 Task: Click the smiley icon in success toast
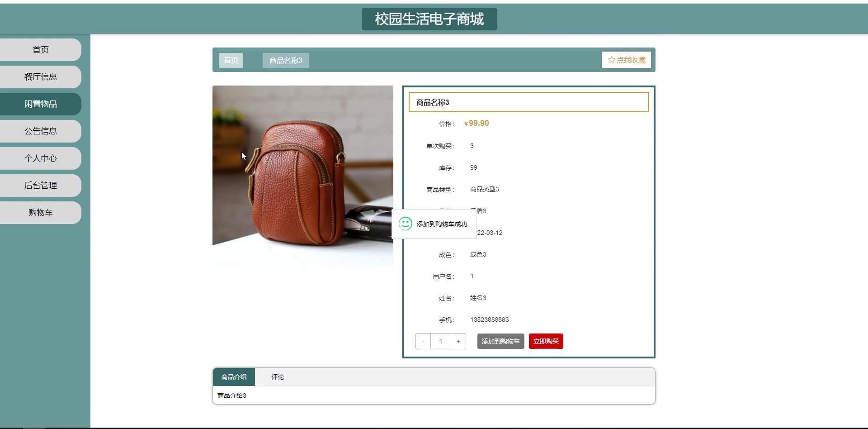click(x=406, y=224)
